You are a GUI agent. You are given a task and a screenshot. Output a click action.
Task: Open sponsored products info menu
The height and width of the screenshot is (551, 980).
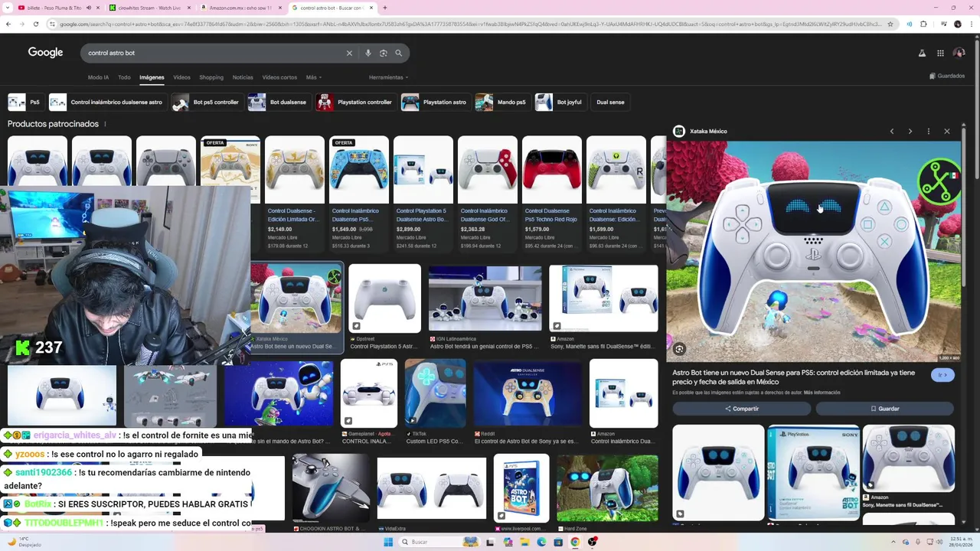105,124
